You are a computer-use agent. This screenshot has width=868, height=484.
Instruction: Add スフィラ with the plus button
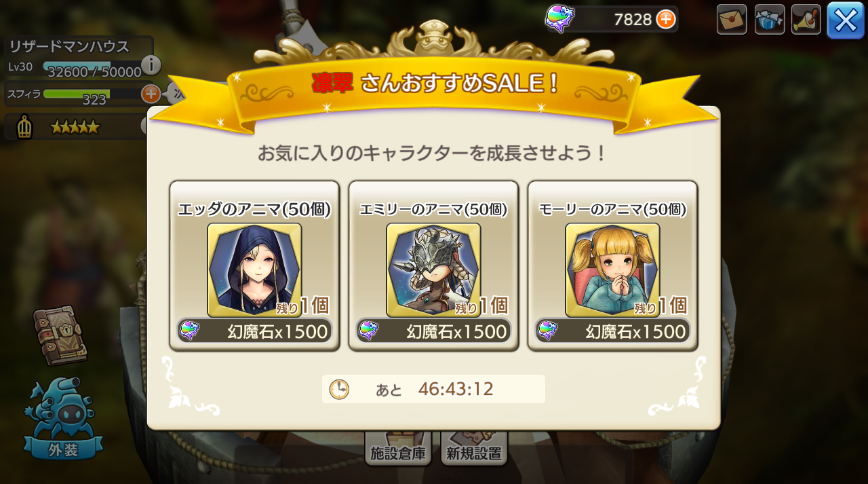pyautogui.click(x=151, y=94)
